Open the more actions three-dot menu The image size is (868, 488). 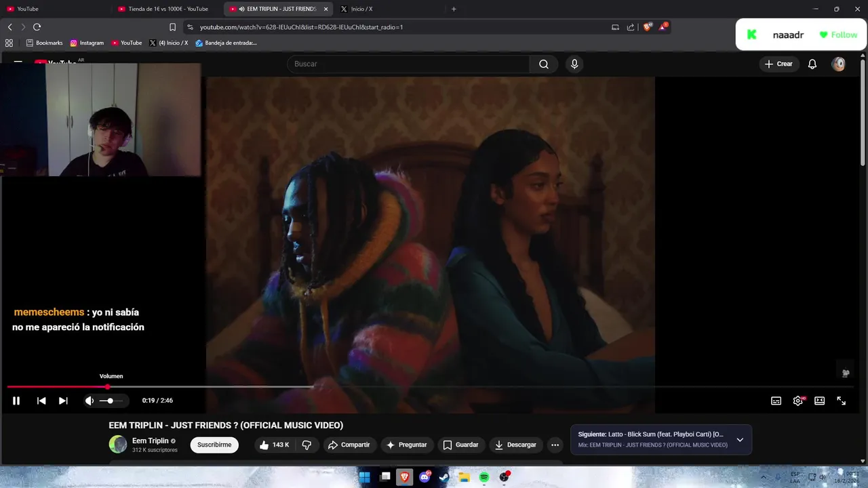555,445
